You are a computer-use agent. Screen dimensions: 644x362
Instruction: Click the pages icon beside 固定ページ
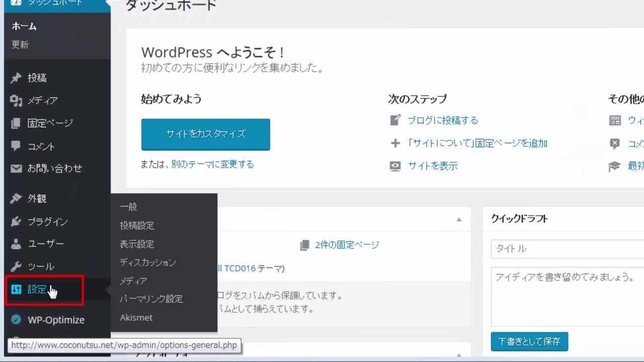(16, 123)
